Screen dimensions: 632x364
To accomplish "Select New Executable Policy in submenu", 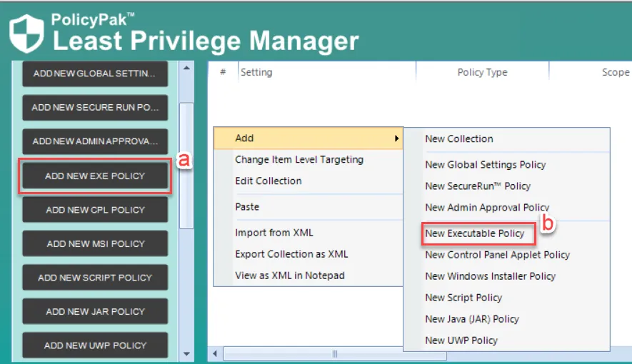I will pyautogui.click(x=475, y=233).
